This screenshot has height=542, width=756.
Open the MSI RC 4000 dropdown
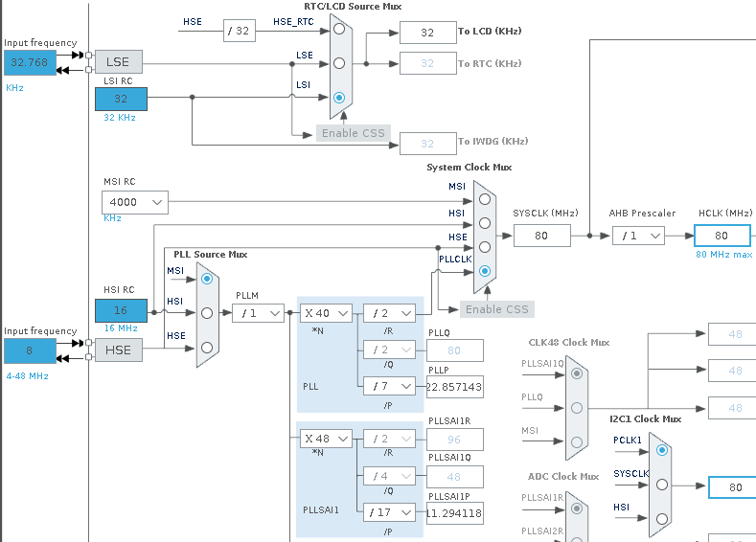point(134,202)
